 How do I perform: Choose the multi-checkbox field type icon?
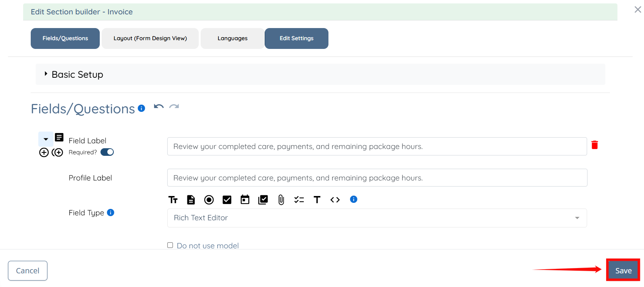click(x=263, y=200)
